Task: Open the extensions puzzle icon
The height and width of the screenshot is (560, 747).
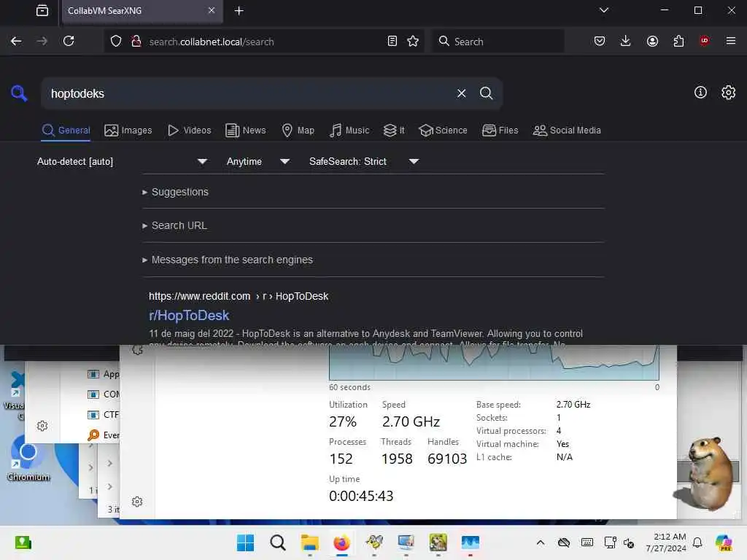Action: click(x=678, y=42)
